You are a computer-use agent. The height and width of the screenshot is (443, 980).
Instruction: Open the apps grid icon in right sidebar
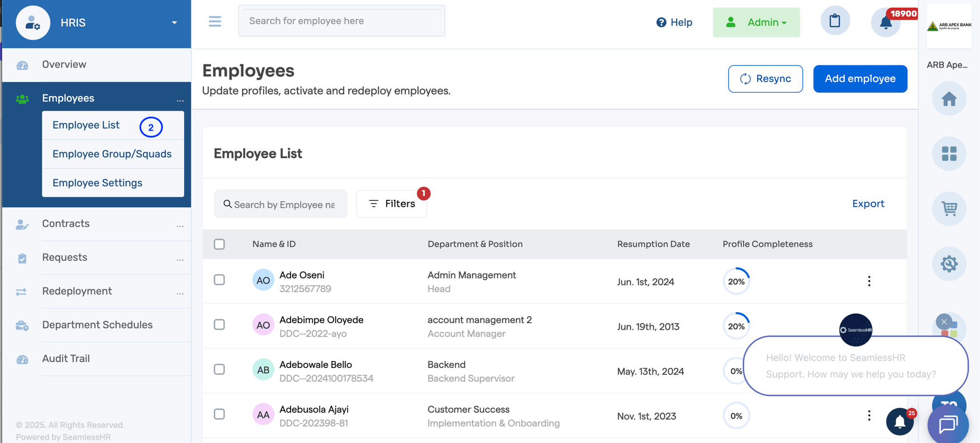coord(949,154)
